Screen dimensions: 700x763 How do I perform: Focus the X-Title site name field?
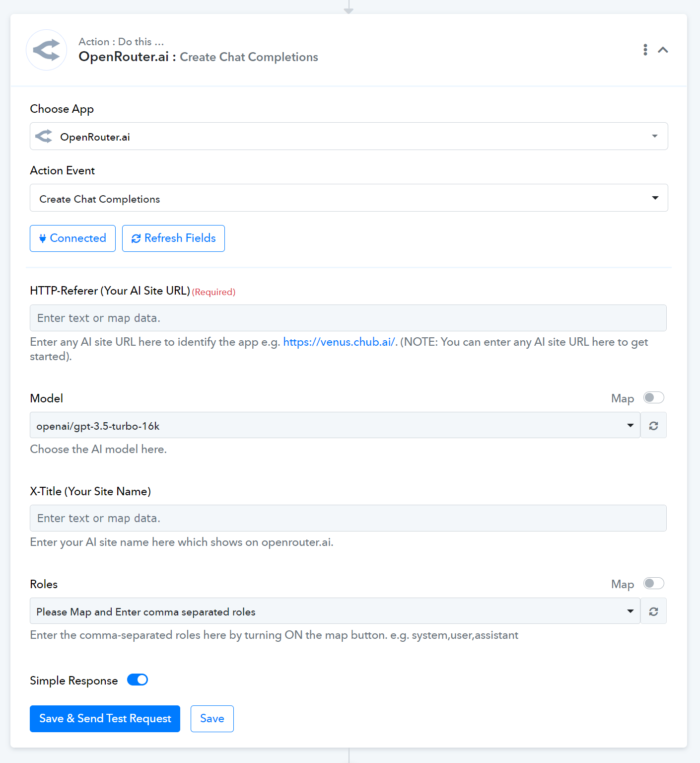[x=348, y=518]
